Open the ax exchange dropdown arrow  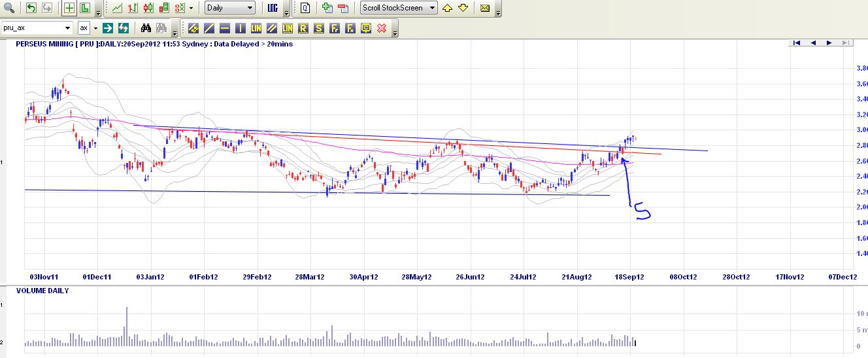tap(95, 28)
